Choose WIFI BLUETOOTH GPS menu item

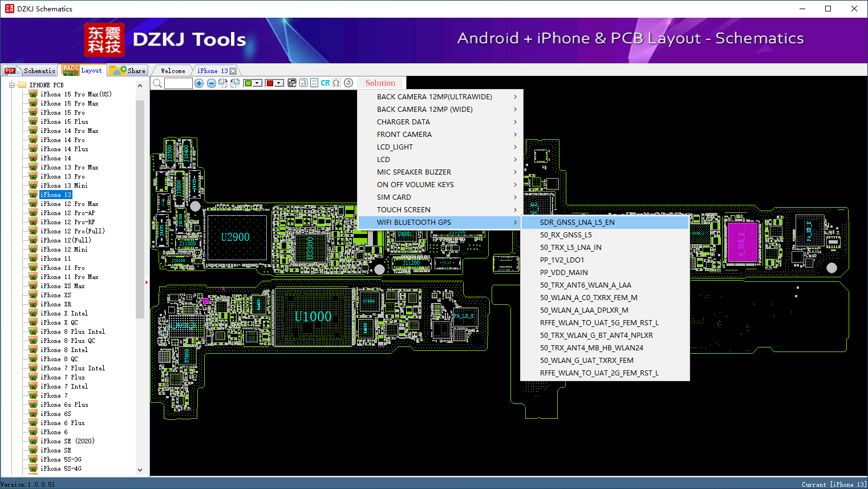[x=439, y=223]
